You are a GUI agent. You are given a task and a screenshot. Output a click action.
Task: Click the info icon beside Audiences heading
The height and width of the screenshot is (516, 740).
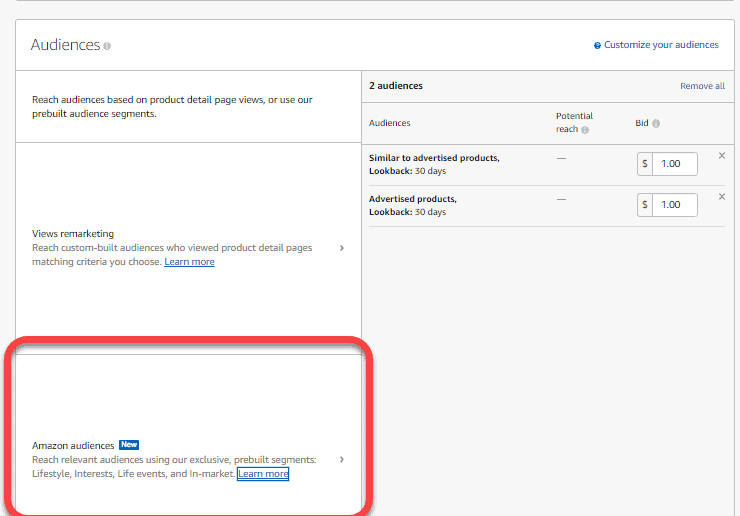[107, 46]
